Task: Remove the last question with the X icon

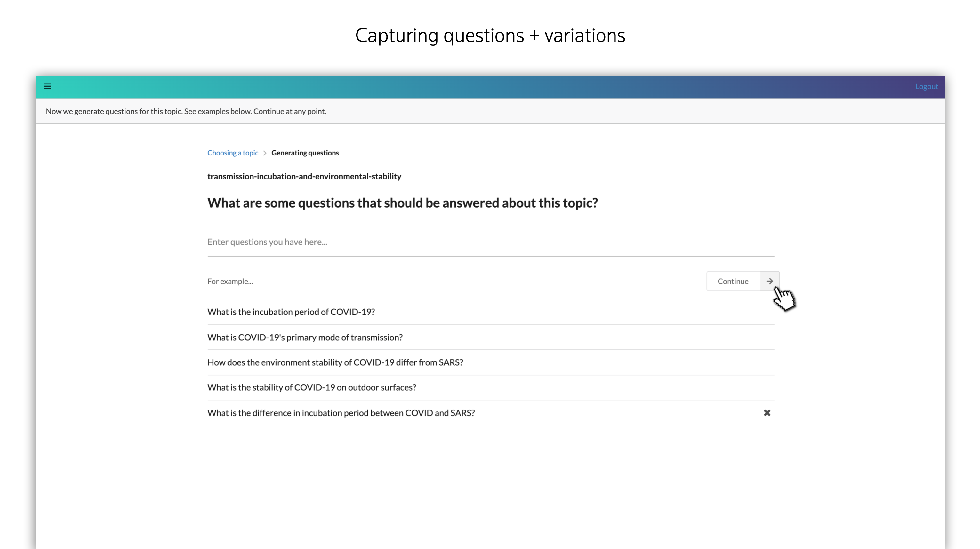Action: (x=767, y=413)
